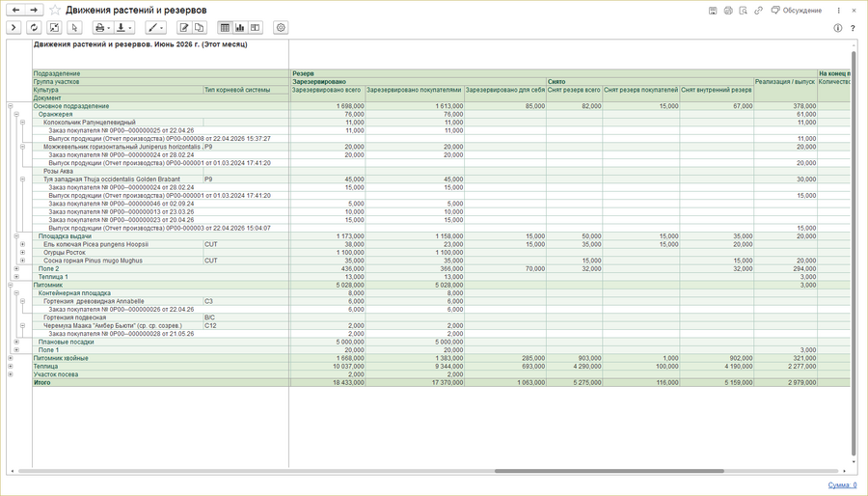This screenshot has height=496, width=868.
Task: Click the copy pages toolbar icon
Action: click(x=199, y=28)
